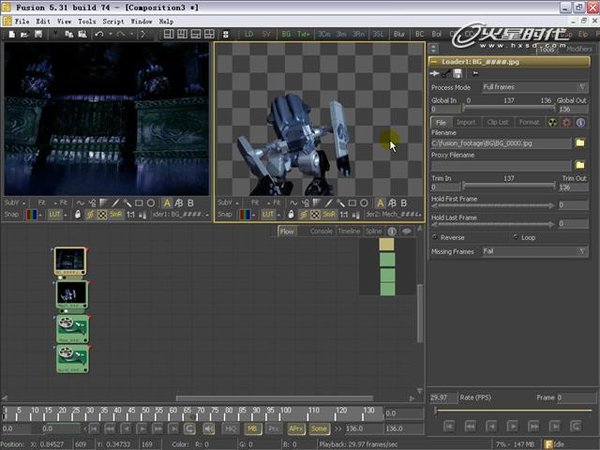Toggle HQ high quality button

[x=230, y=429]
